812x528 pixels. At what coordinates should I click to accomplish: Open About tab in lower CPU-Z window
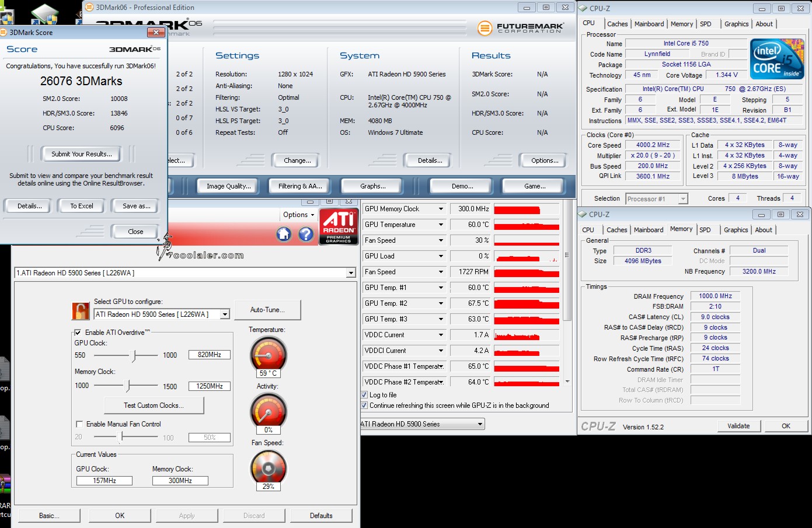coord(764,230)
